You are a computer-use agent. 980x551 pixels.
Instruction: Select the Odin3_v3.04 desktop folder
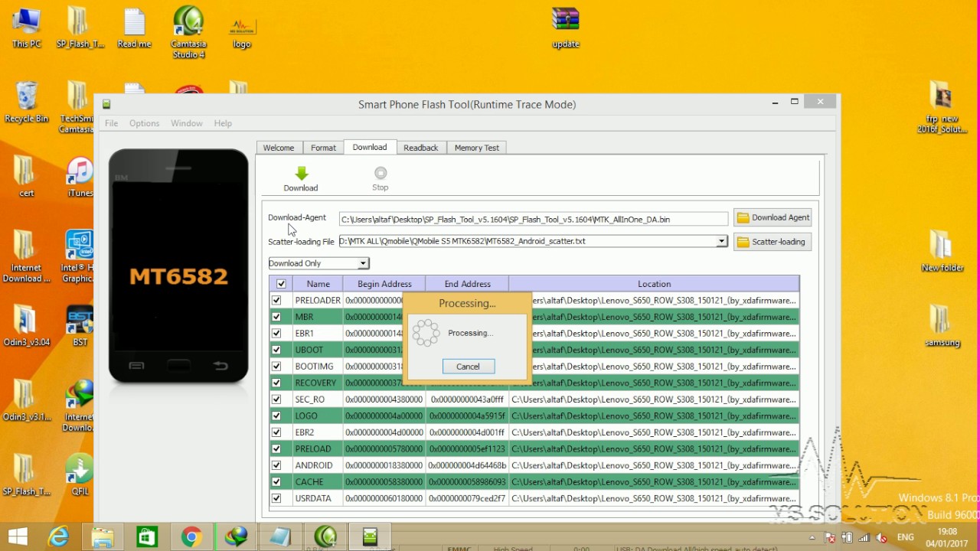coord(27,327)
